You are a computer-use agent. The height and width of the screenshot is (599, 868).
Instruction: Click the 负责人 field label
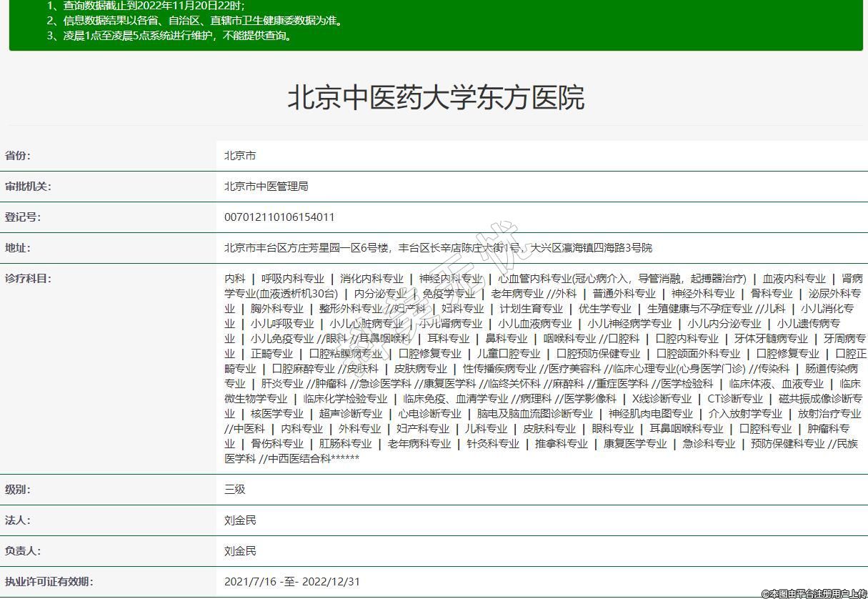23,551
